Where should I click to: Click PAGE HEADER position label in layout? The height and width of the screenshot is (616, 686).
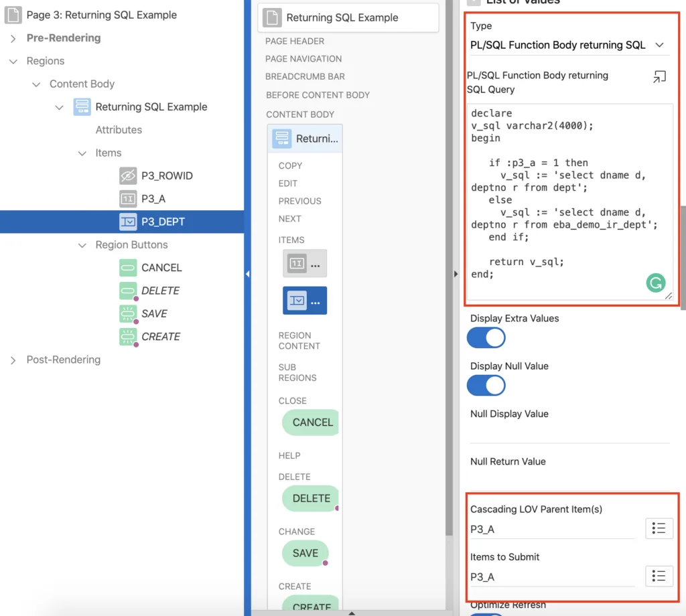(x=295, y=41)
